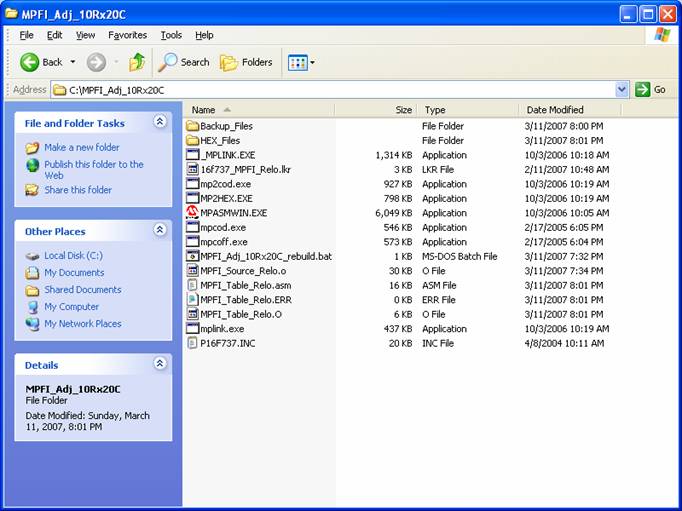Click the 1,314 KB size value
This screenshot has height=511, width=682.
[394, 155]
